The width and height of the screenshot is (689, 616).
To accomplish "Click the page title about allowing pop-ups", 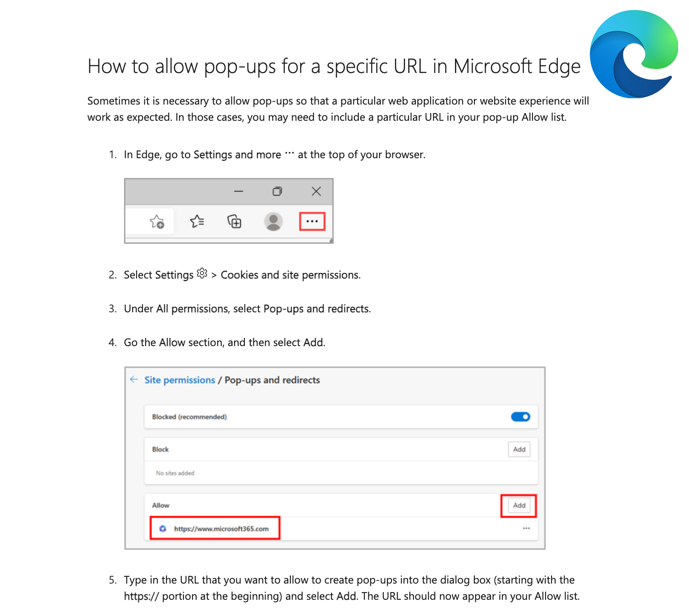I will [334, 66].
